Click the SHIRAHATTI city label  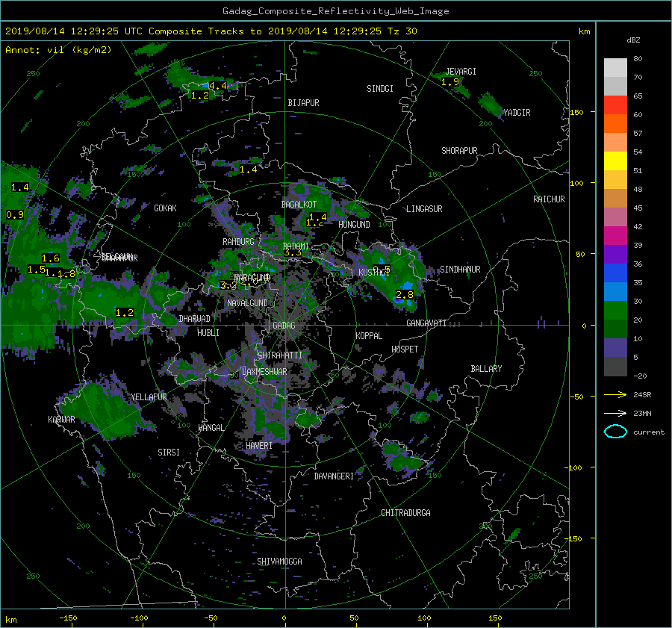coord(280,355)
